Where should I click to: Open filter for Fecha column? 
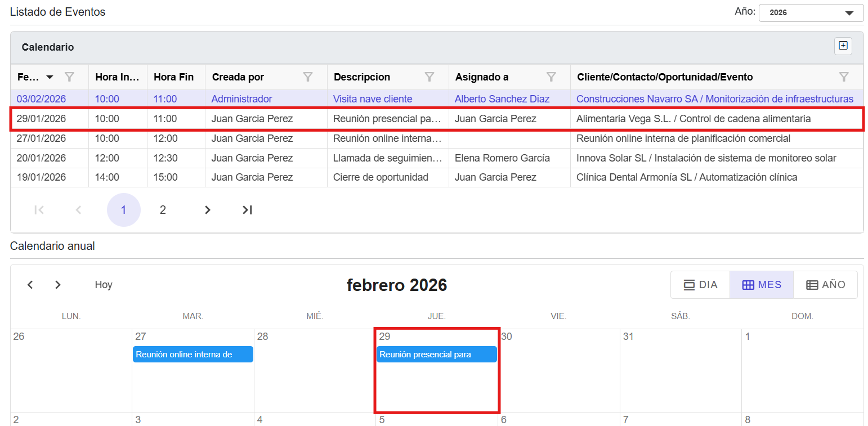point(69,77)
